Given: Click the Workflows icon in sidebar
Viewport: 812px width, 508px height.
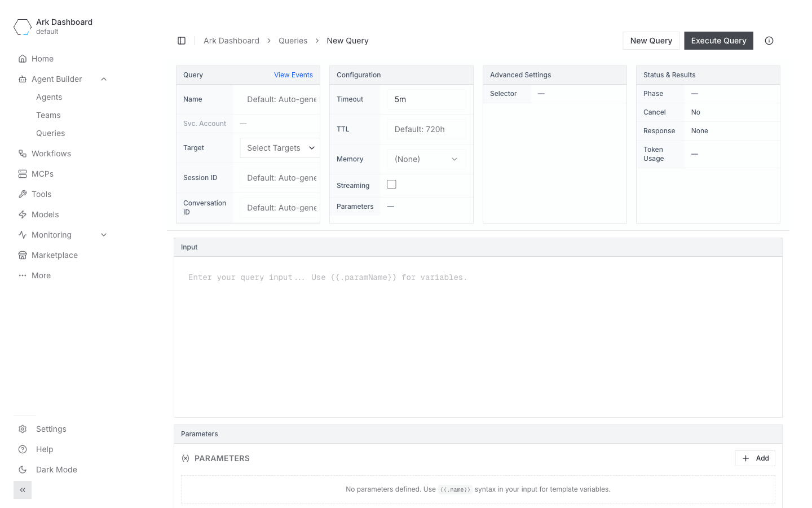Looking at the screenshot, I should coord(23,154).
